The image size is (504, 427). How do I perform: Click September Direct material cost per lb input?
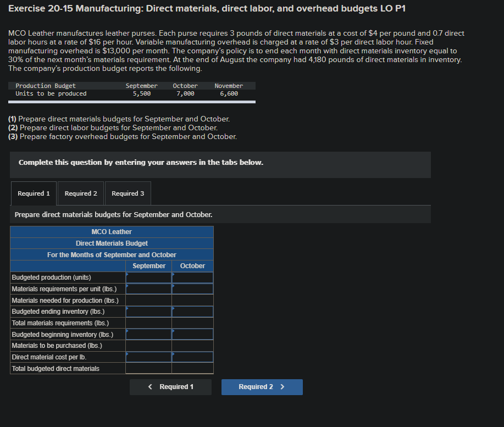[x=148, y=357]
